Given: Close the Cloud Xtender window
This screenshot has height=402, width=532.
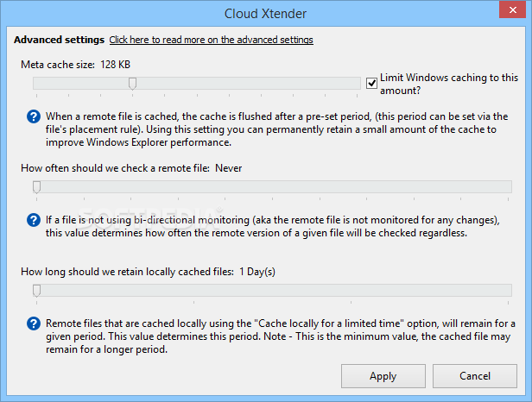Looking at the screenshot, I should tap(513, 9).
